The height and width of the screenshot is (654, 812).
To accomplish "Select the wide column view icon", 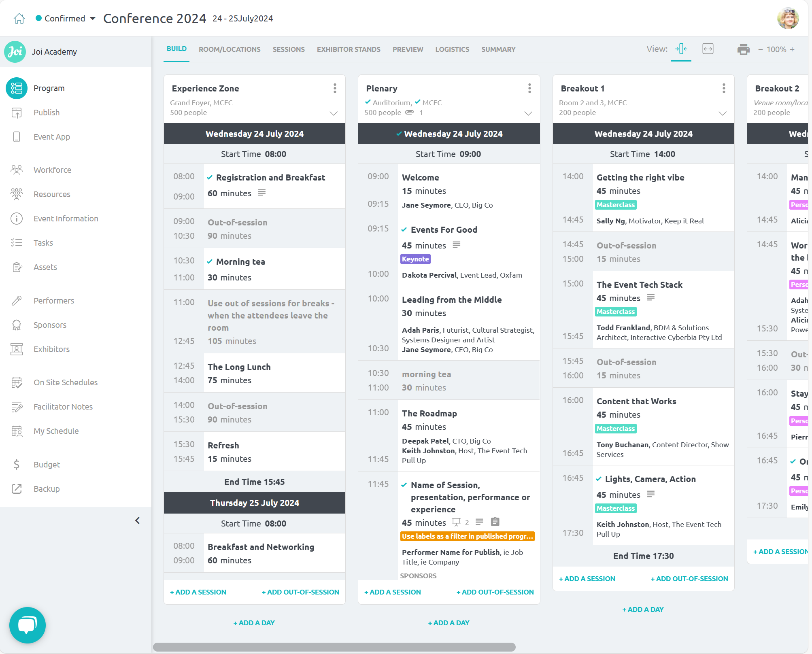I will pyautogui.click(x=708, y=49).
